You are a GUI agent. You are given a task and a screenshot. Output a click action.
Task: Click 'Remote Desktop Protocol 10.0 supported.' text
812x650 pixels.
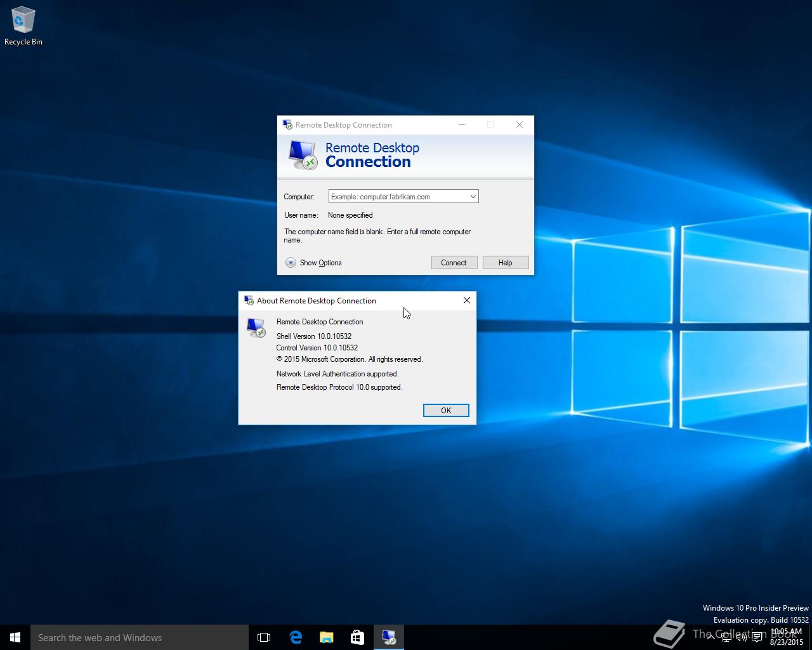tap(339, 387)
